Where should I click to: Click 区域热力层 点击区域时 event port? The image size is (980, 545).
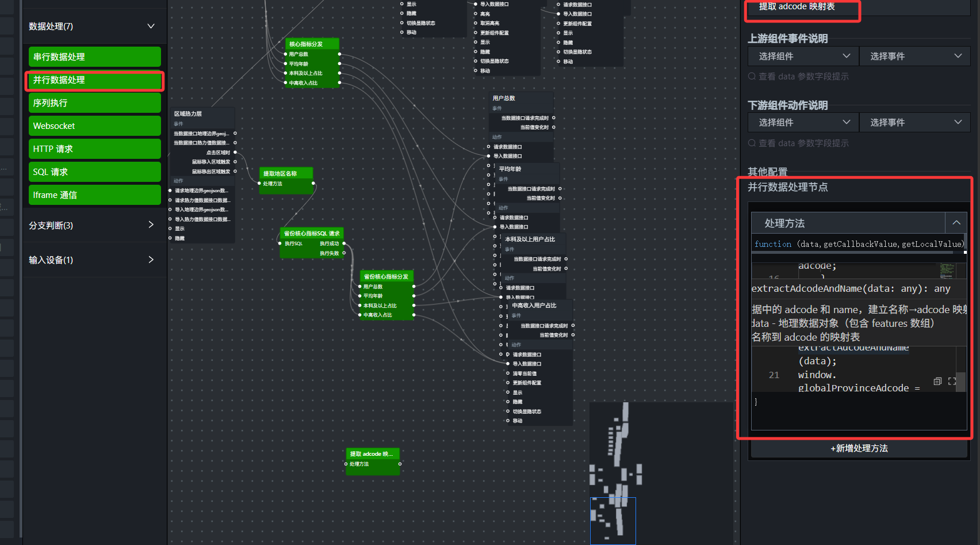(235, 153)
